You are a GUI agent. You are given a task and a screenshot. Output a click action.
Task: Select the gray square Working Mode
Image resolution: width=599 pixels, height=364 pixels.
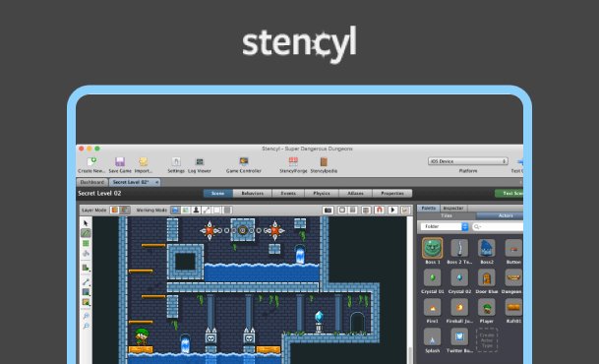(x=227, y=211)
